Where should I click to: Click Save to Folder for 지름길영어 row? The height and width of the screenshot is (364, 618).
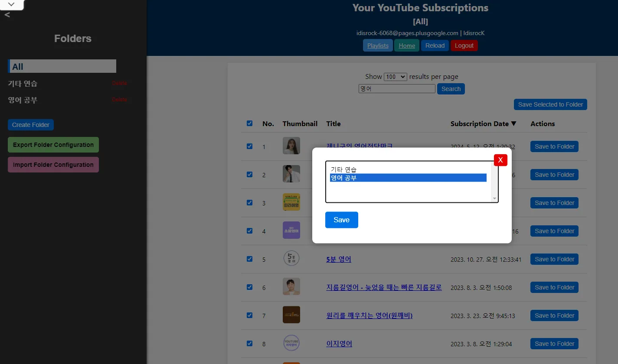[x=554, y=287]
